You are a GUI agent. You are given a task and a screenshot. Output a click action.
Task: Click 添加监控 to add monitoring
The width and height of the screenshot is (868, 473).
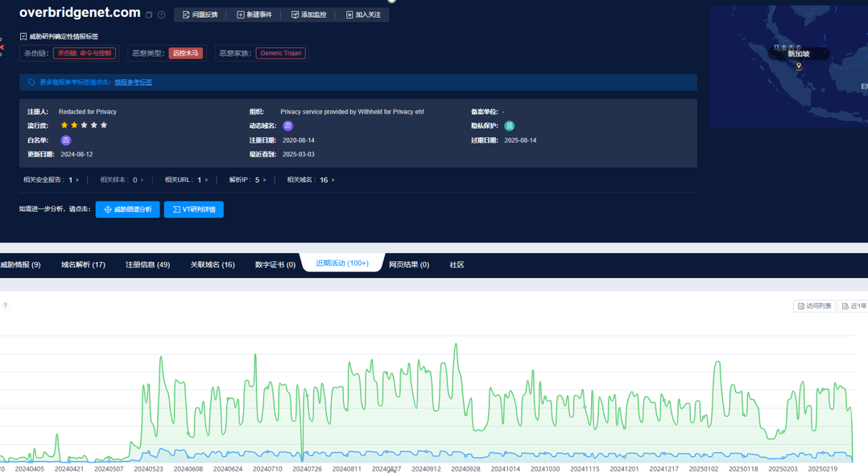point(308,15)
